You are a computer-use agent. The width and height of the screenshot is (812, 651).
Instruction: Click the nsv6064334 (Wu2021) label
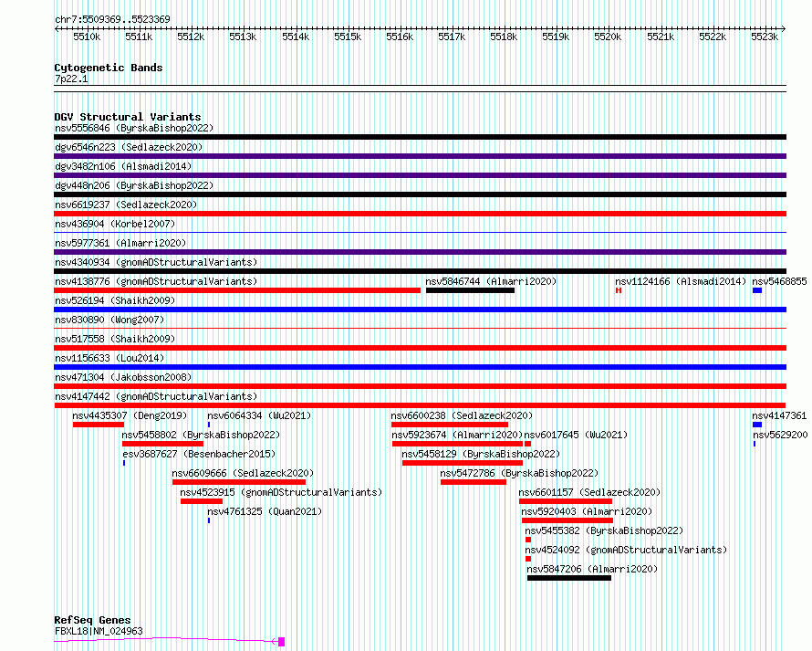[x=259, y=415]
